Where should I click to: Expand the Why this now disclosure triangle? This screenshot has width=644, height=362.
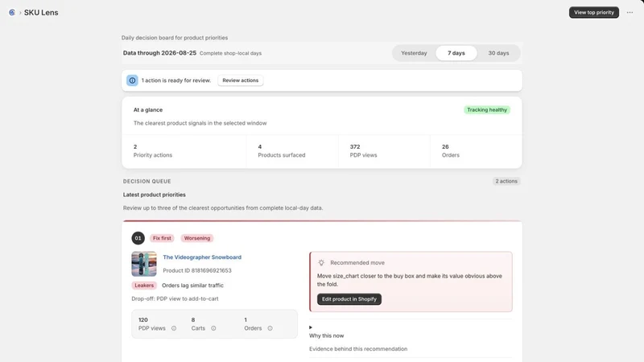click(311, 327)
